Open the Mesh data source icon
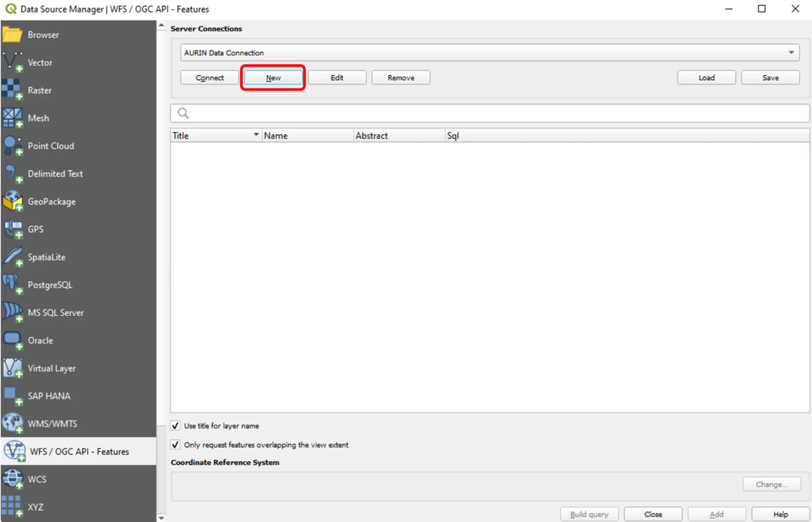The image size is (812, 522). (x=12, y=118)
